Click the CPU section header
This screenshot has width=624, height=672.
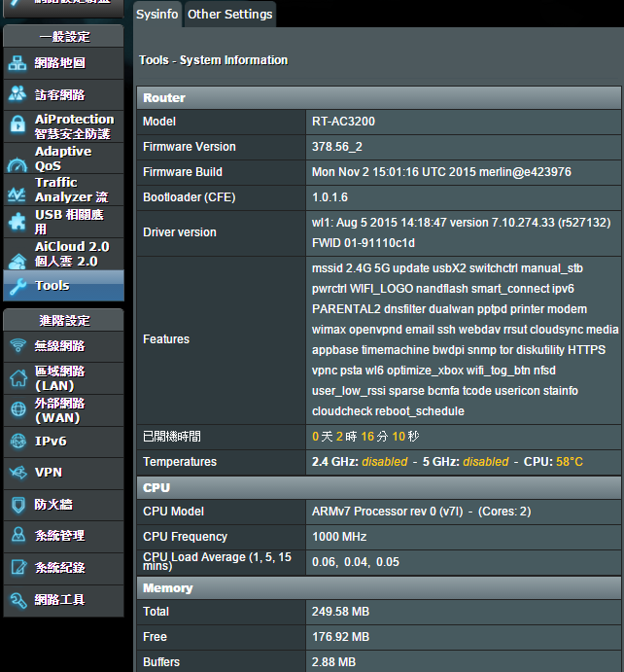[379, 488]
